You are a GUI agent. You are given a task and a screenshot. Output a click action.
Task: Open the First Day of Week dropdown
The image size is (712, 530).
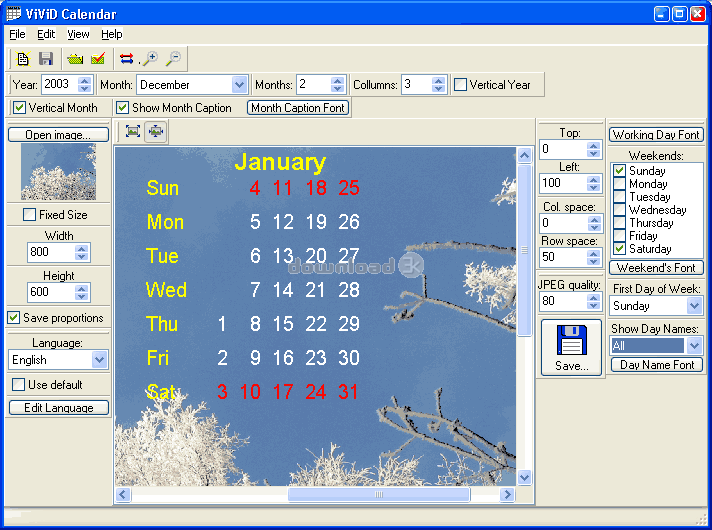click(694, 306)
